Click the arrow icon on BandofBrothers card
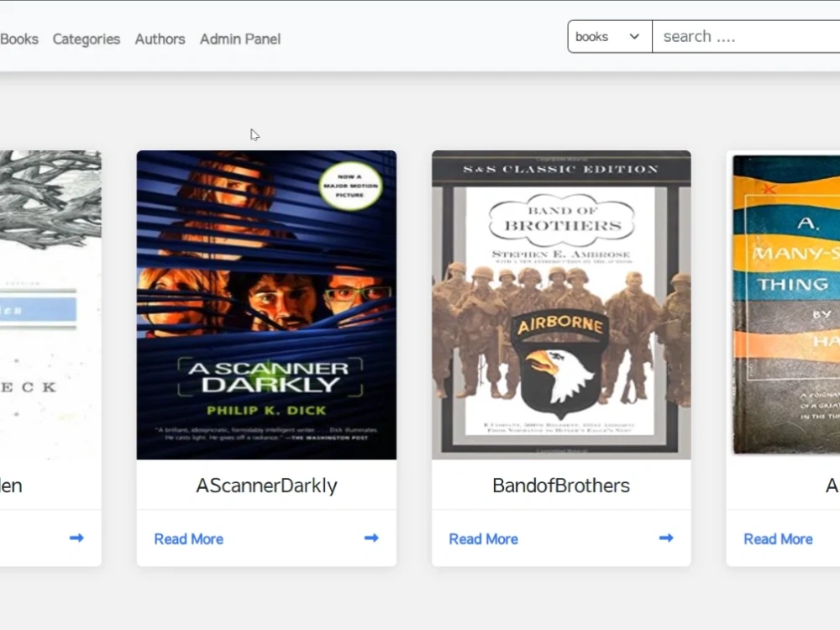Viewport: 840px width, 630px height. pyautogui.click(x=666, y=538)
